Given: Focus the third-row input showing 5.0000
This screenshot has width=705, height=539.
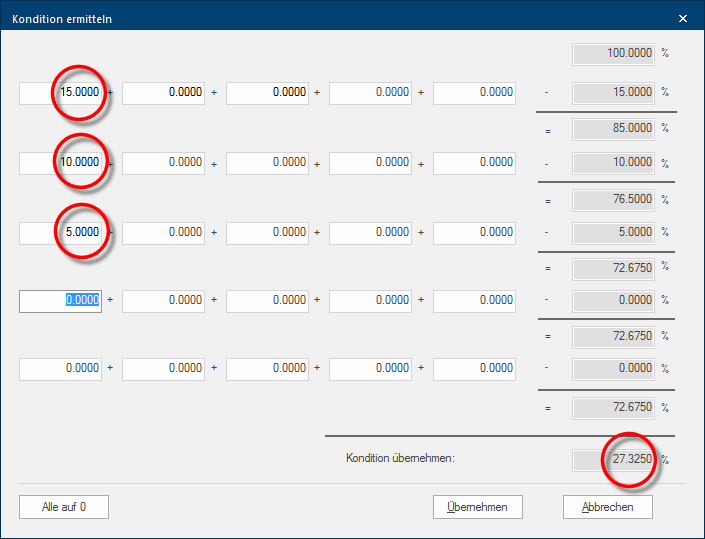Looking at the screenshot, I should [x=60, y=232].
